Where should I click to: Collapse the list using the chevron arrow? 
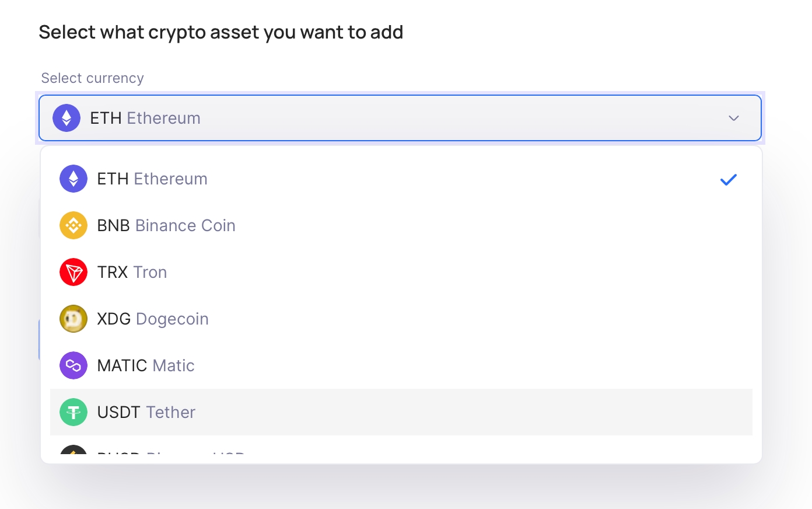tap(734, 118)
